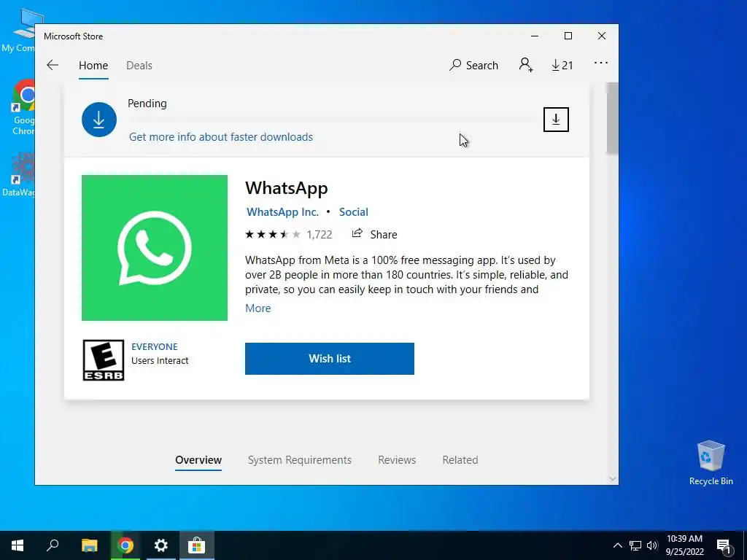Open taskbar search magnifier
Screen dimensions: 747x560
53,545
